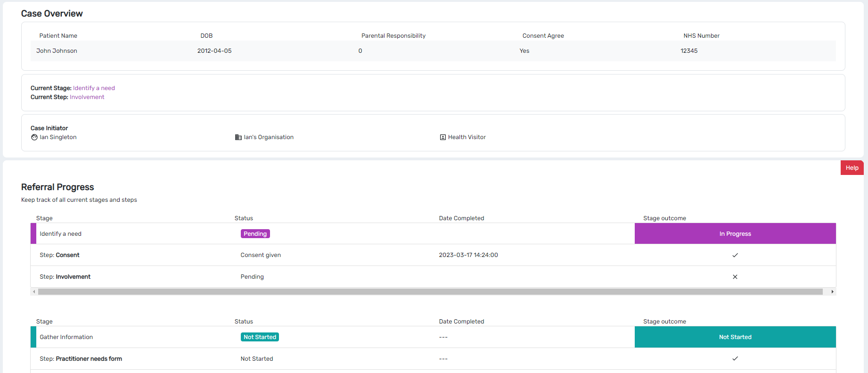Click the X mark in the Involvement step row

click(x=735, y=277)
